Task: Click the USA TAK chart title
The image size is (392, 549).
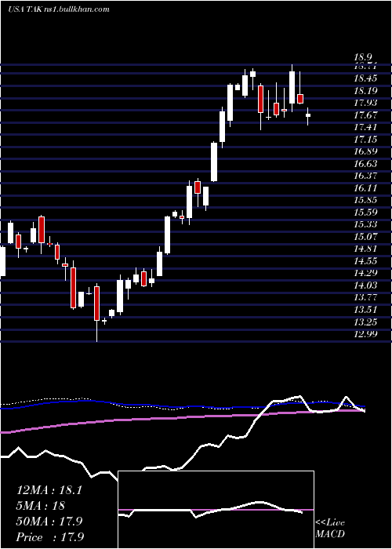Action: 59,9
